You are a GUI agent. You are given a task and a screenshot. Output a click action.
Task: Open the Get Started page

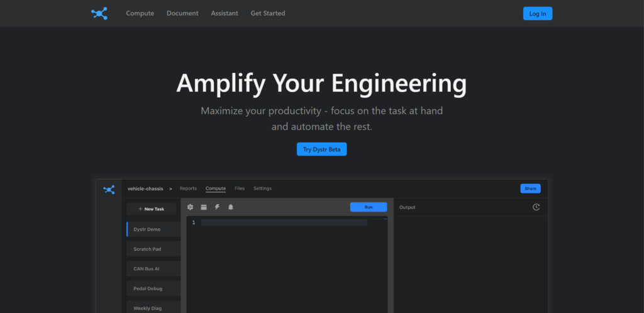[267, 13]
